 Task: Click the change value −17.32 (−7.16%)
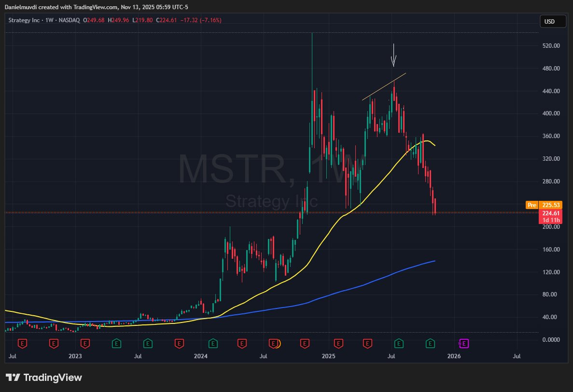[x=201, y=20]
